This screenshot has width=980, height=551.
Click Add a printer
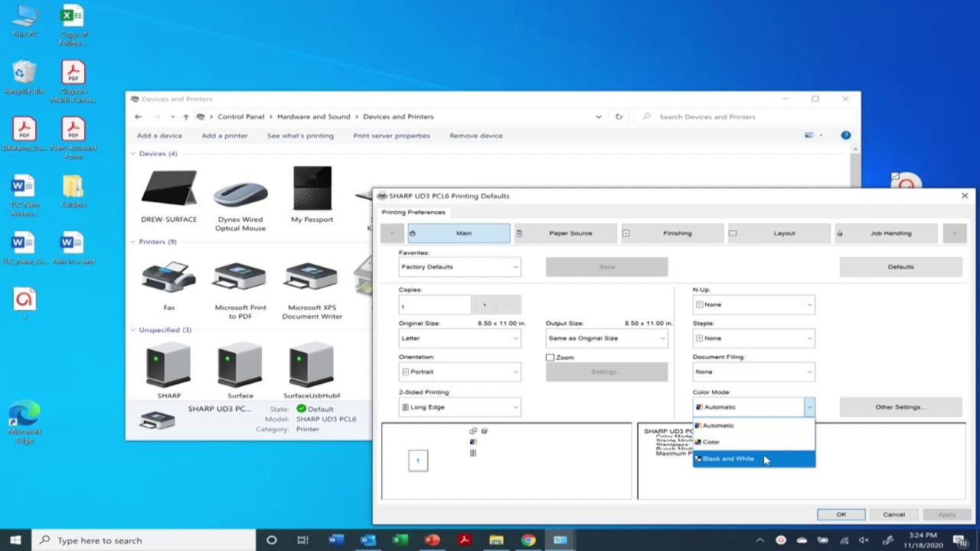coord(224,135)
